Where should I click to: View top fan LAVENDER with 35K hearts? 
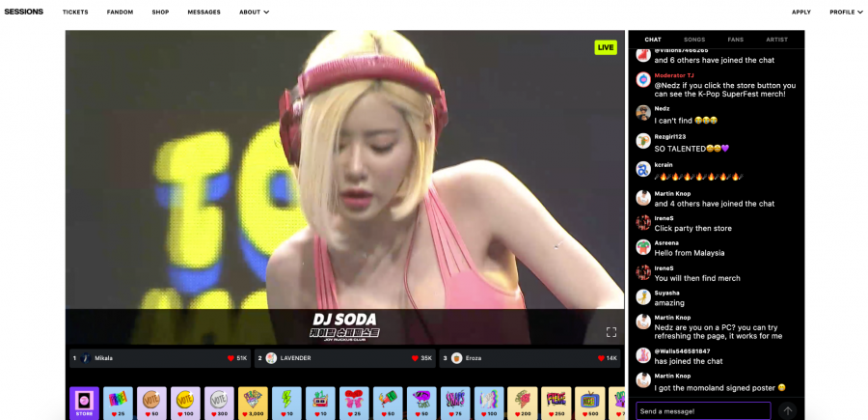point(345,358)
